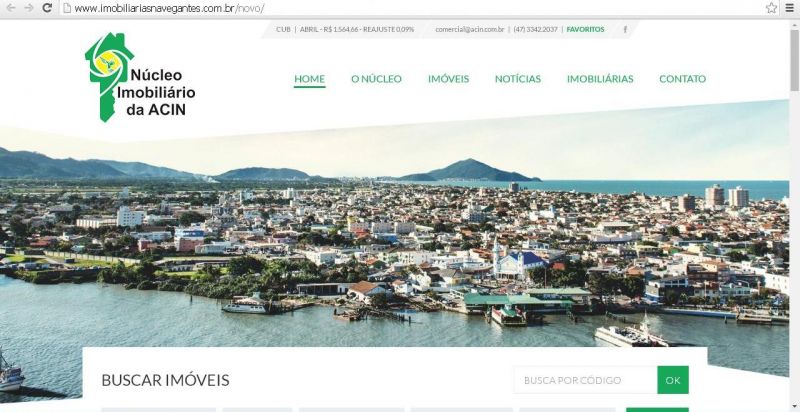Open the IMÓVEIS menu item
The height and width of the screenshot is (412, 800).
click(x=448, y=79)
